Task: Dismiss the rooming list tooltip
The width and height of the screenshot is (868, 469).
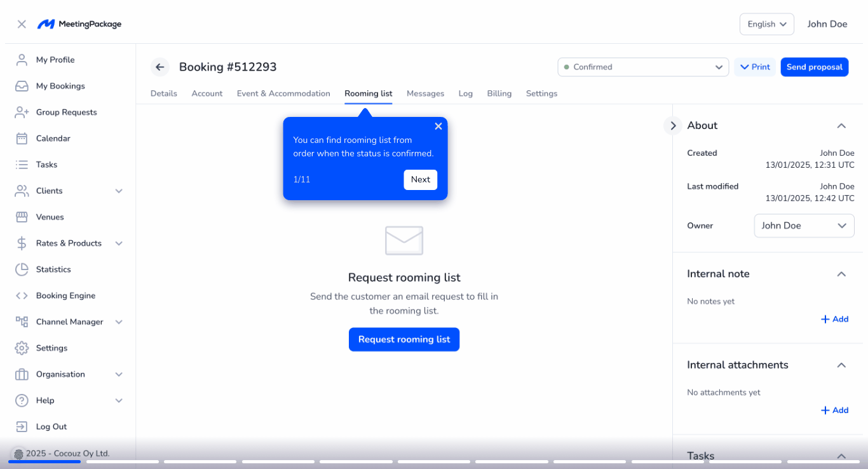Action: tap(438, 126)
